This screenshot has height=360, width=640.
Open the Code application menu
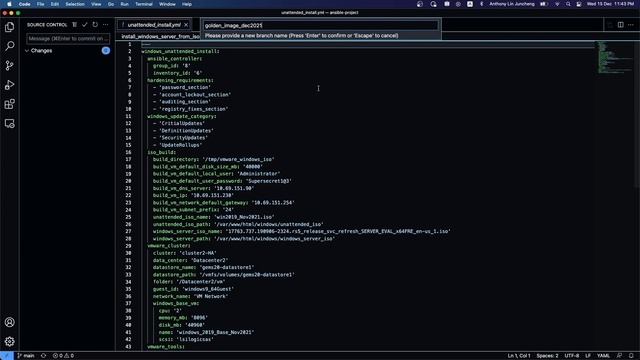click(24, 4)
